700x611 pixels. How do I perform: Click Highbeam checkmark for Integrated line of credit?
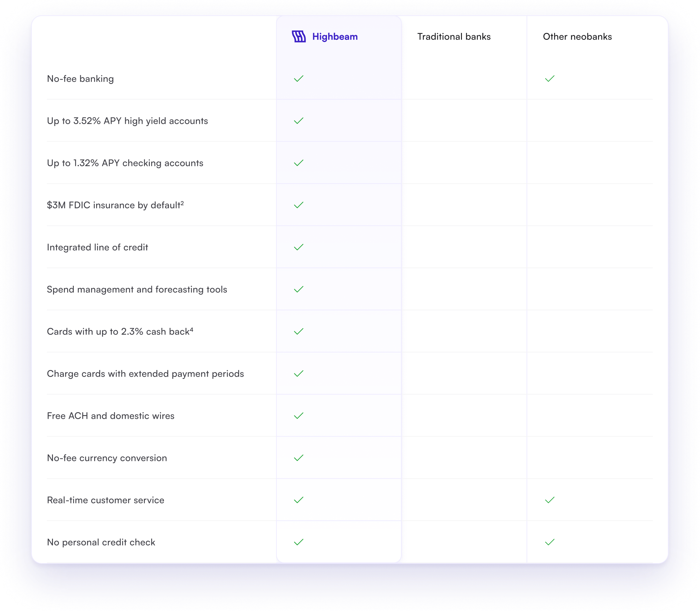pos(299,247)
